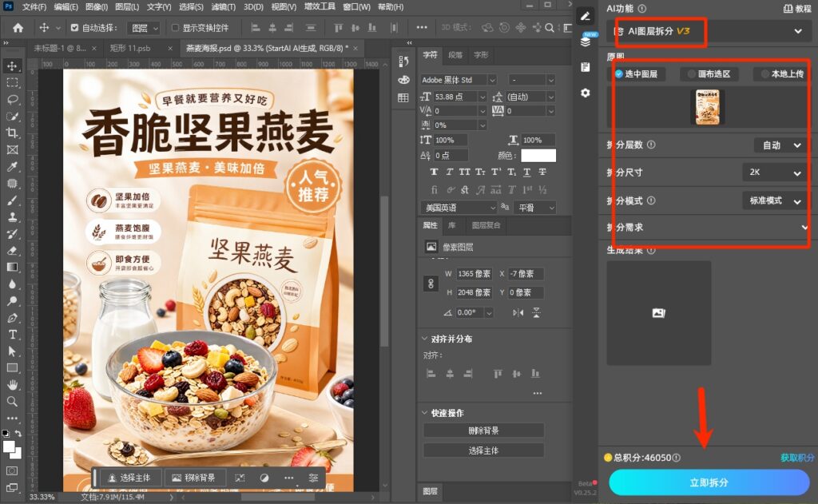Screen dimensions: 818x504
Task: Open the plugin settings gear icon
Action: [586, 93]
